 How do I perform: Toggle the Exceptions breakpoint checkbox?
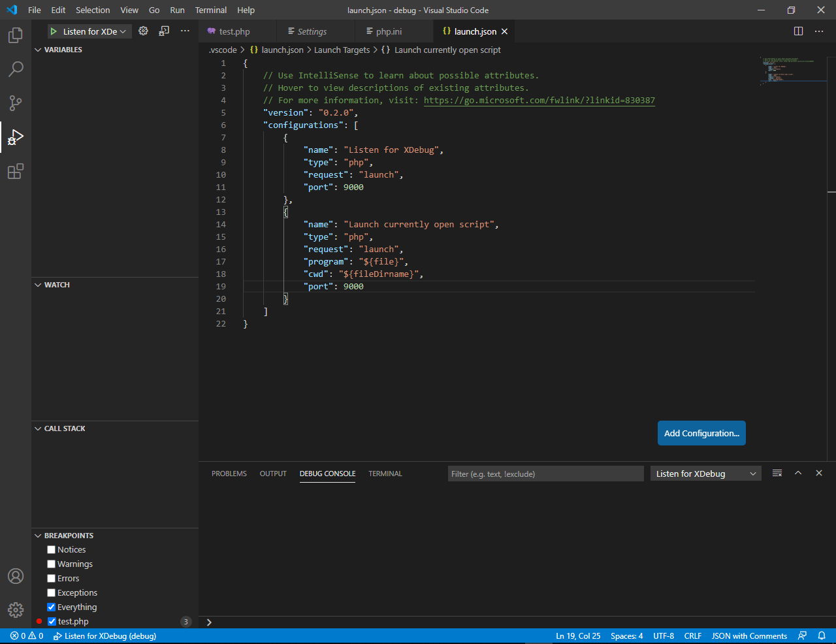(x=52, y=593)
